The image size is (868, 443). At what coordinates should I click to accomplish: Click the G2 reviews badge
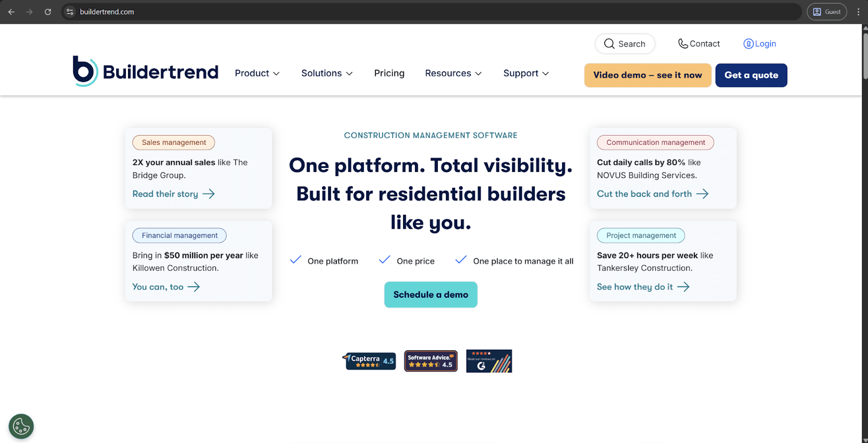click(489, 361)
